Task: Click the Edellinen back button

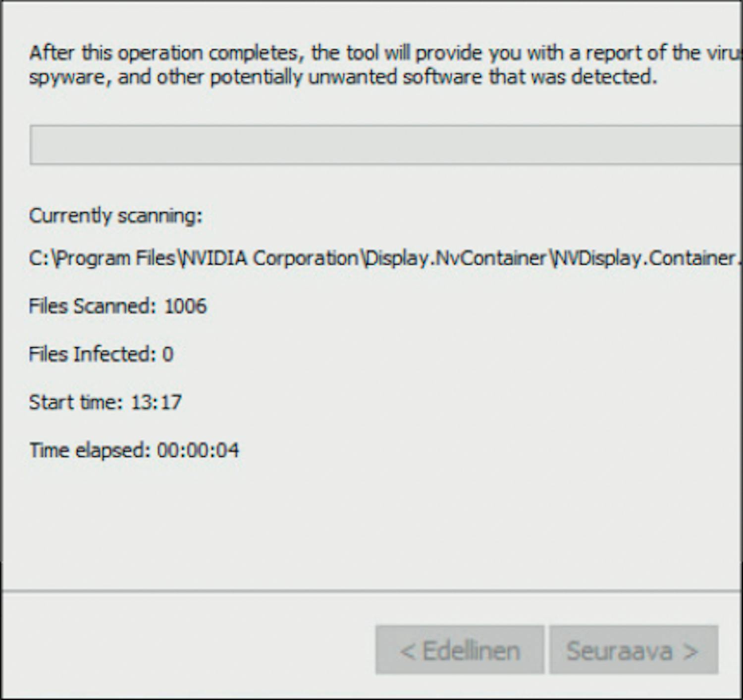Action: coord(460,650)
